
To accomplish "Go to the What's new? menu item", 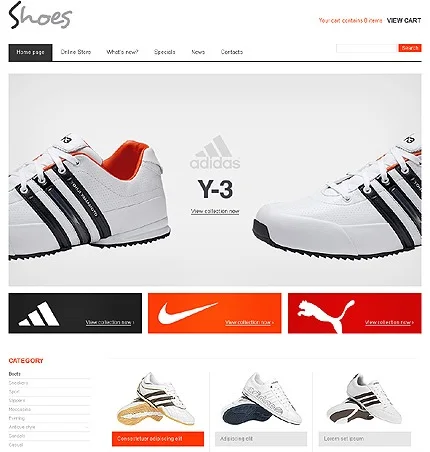I will (122, 52).
